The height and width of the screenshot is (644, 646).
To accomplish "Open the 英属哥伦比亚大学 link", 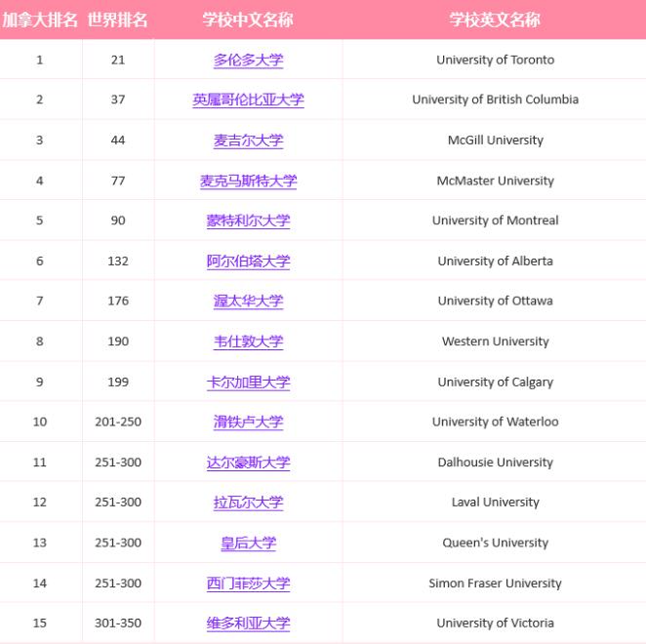I will [248, 100].
